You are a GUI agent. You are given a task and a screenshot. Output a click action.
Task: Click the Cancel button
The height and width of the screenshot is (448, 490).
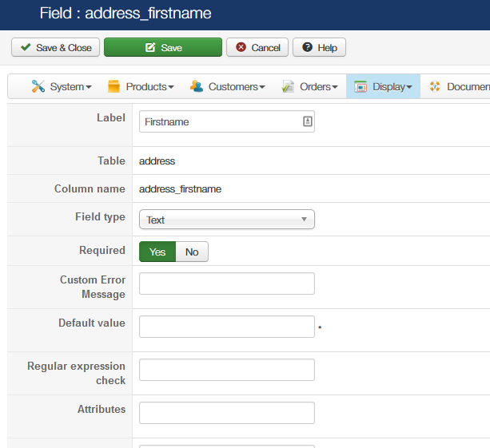pos(257,47)
